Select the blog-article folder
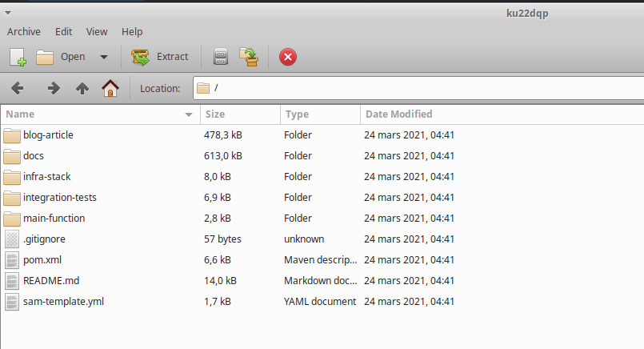 point(48,135)
